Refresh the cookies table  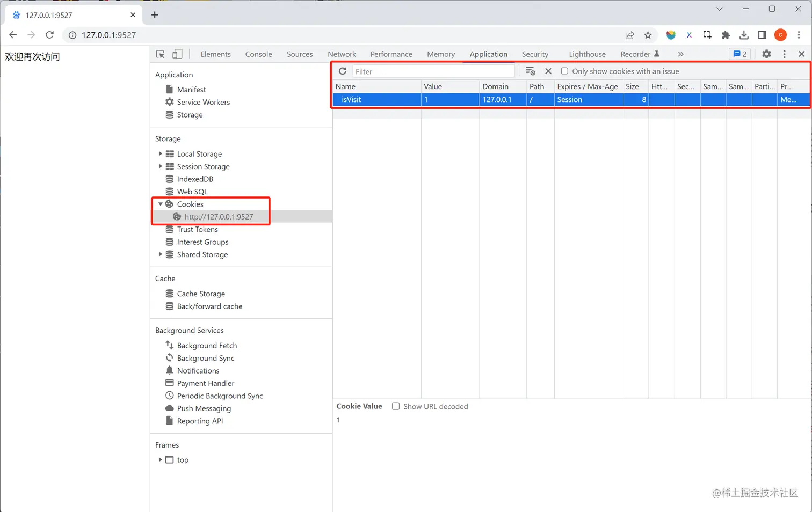click(343, 71)
